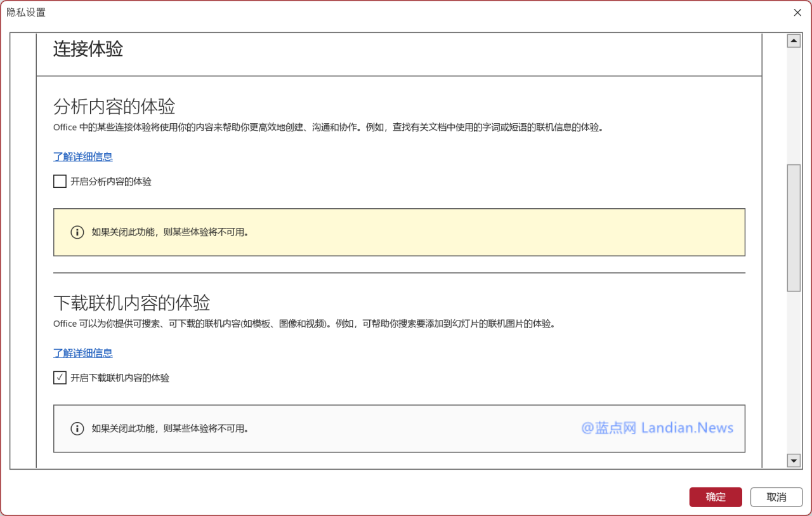Click the yellow notice text 如果关闭此功能
The width and height of the screenshot is (812, 516).
point(170,232)
